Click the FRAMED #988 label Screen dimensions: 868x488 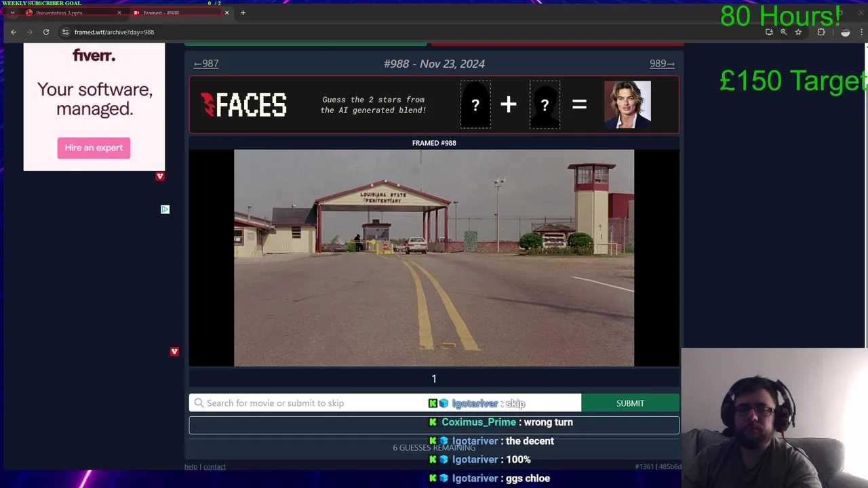pyautogui.click(x=434, y=143)
